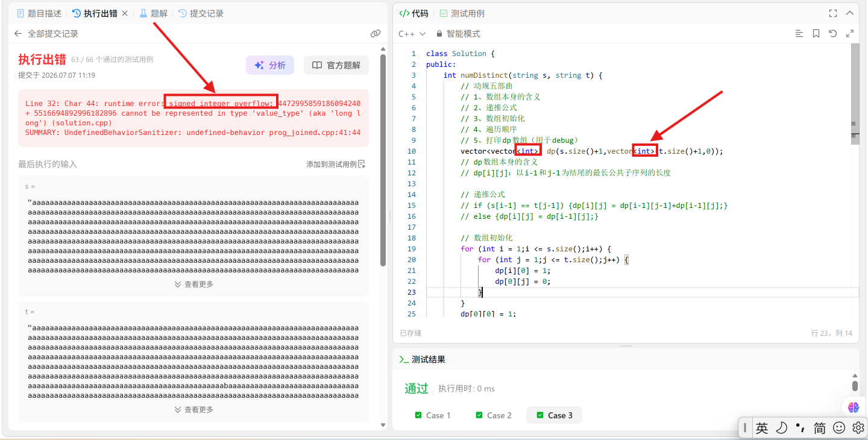Open the 题解 tab
This screenshot has width=868, height=440.
click(154, 13)
